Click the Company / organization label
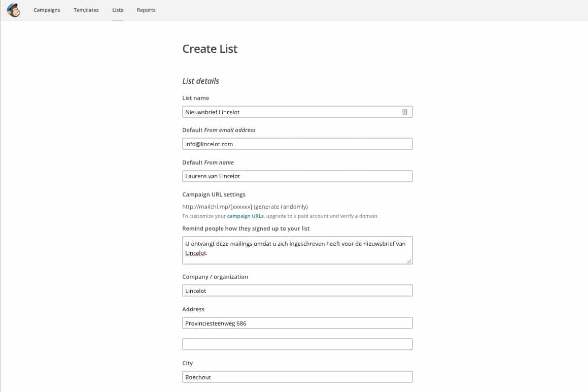Screen dimensions: 588x392 (215, 277)
